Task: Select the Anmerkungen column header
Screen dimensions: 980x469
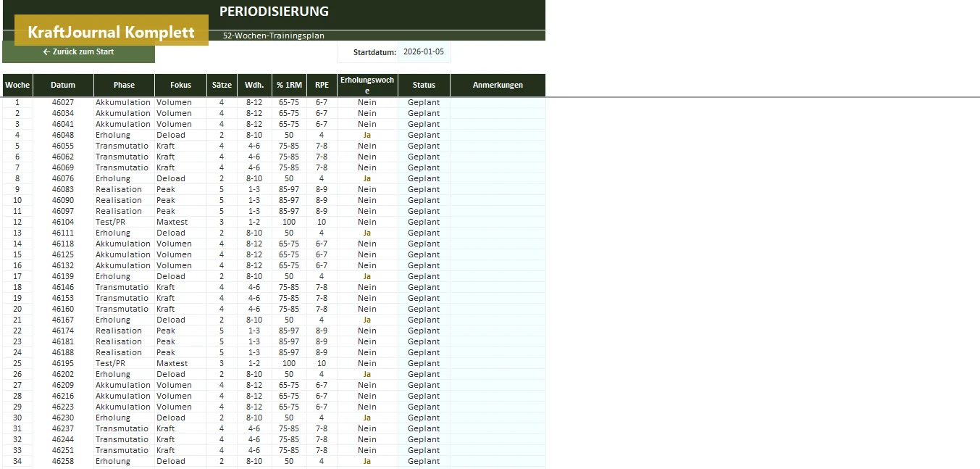Action: (x=498, y=85)
